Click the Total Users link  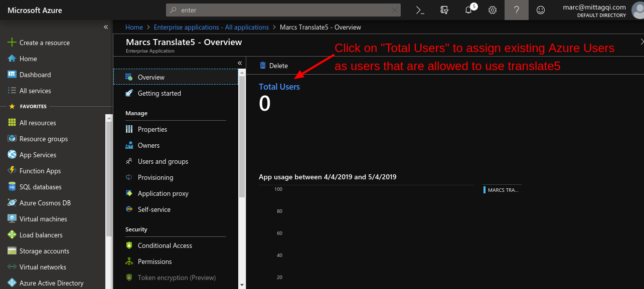279,87
